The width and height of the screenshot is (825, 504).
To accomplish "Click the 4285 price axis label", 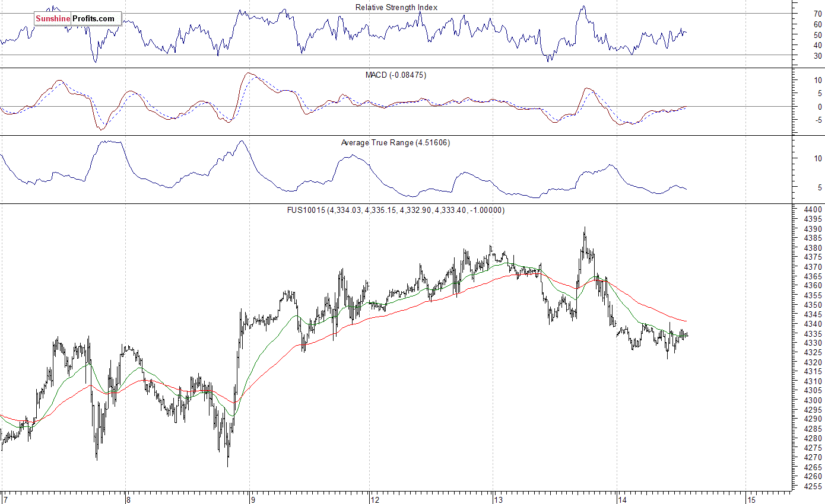I will (814, 429).
